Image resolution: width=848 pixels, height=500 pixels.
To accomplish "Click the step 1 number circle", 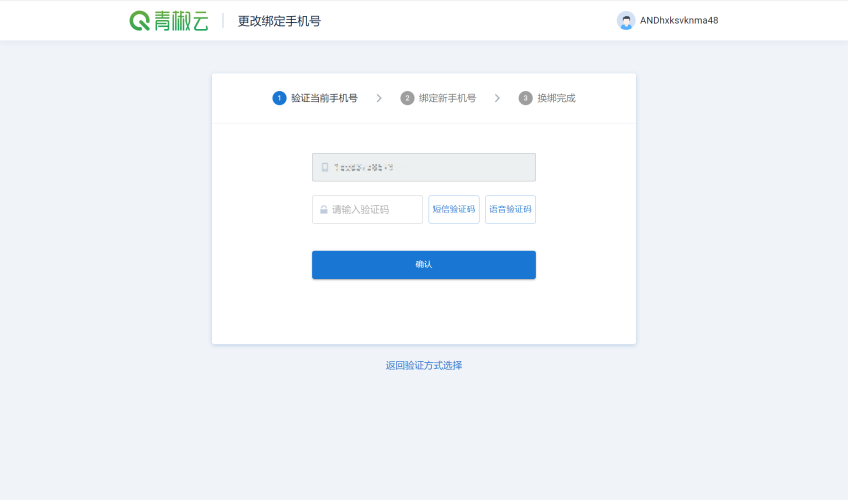I will [279, 98].
